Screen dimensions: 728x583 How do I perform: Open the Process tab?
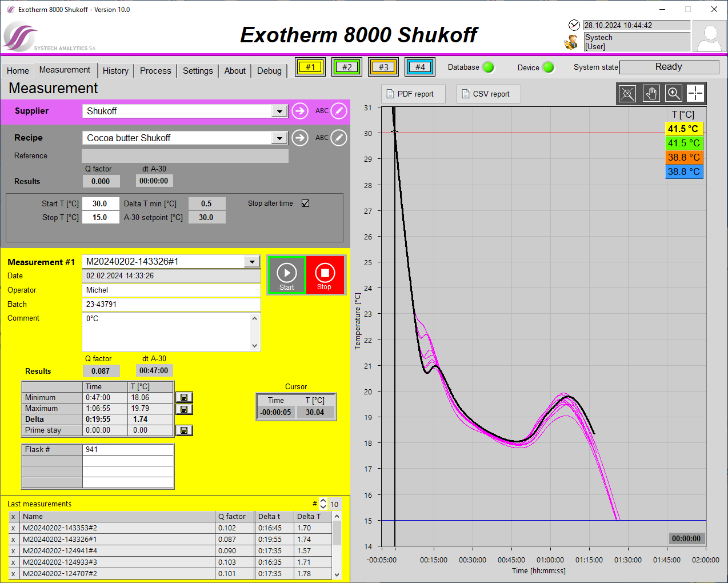point(155,71)
